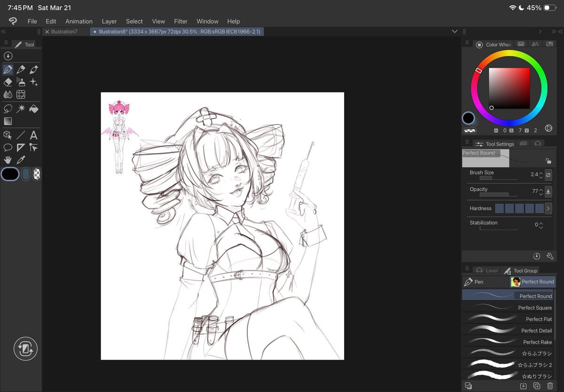This screenshot has height=392, width=564.
Task: Select the Operation object cube tool
Action: click(x=8, y=135)
